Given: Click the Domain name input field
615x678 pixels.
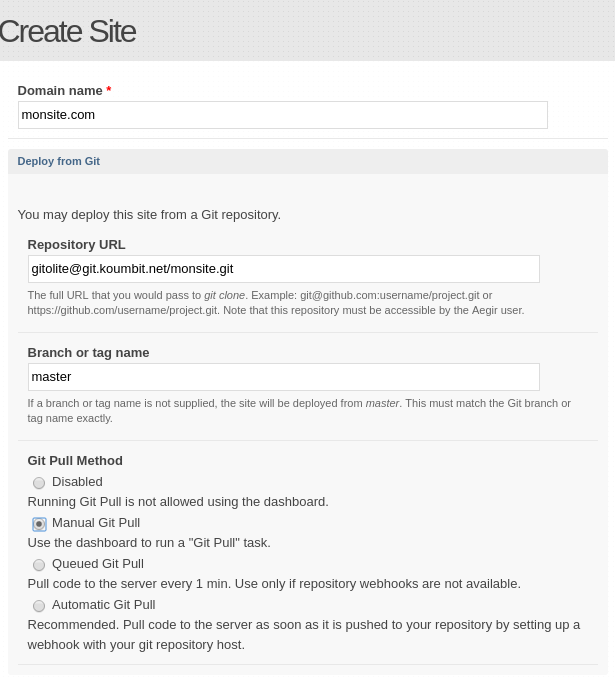Looking at the screenshot, I should pos(282,115).
